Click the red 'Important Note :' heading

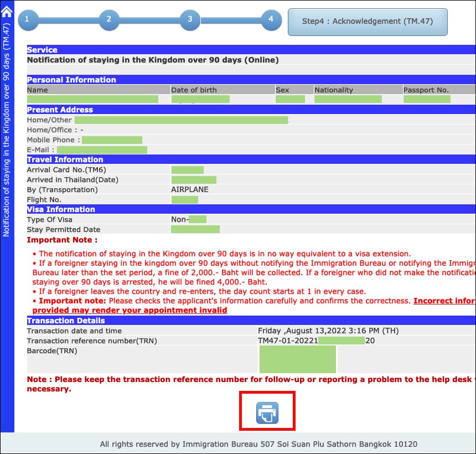tap(62, 240)
